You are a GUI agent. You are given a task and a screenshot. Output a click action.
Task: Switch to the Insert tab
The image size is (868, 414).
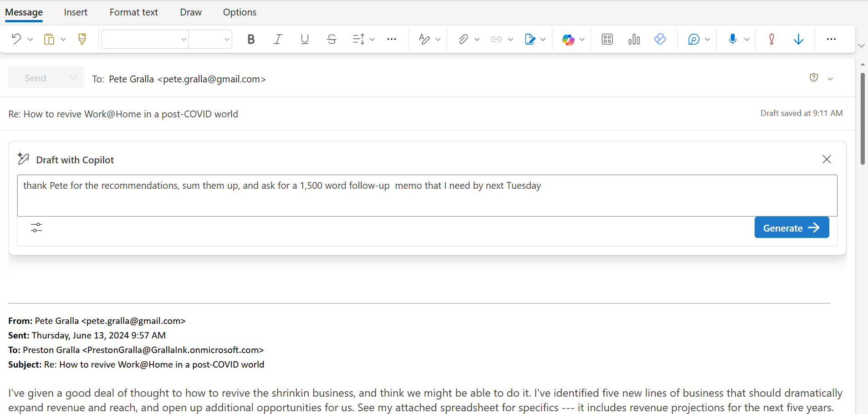coord(76,12)
